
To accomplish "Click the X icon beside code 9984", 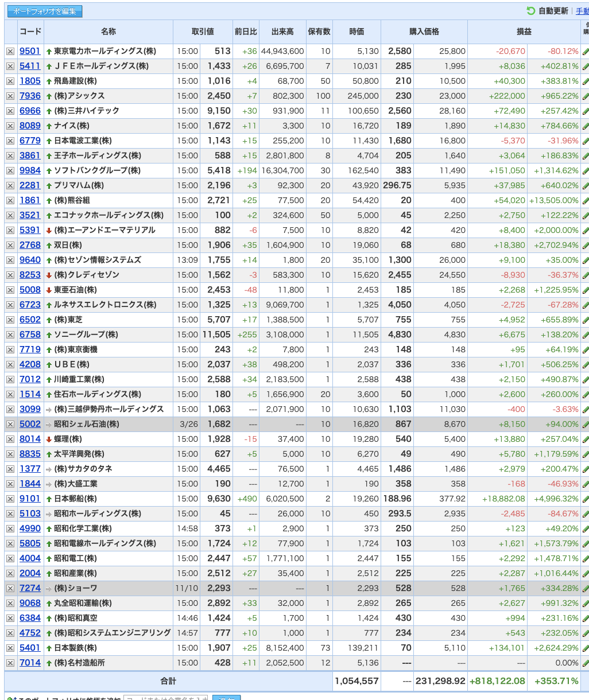I will point(10,170).
